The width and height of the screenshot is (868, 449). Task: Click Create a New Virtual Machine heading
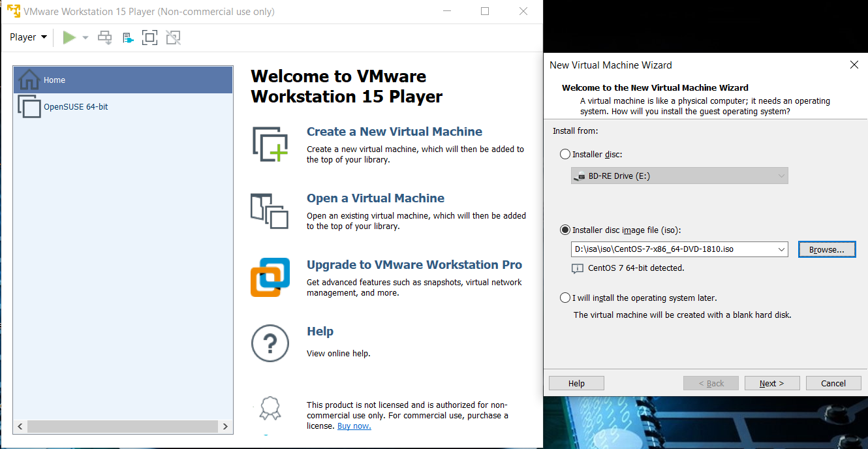point(394,131)
